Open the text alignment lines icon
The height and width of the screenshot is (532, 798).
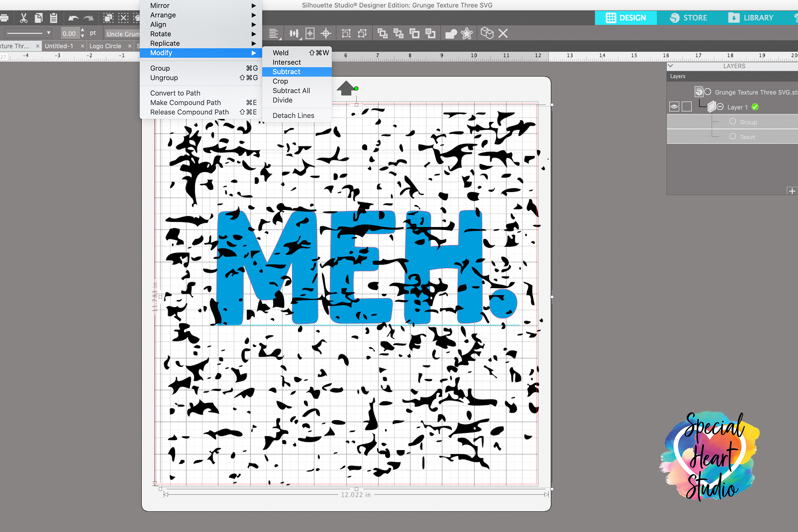(274, 34)
